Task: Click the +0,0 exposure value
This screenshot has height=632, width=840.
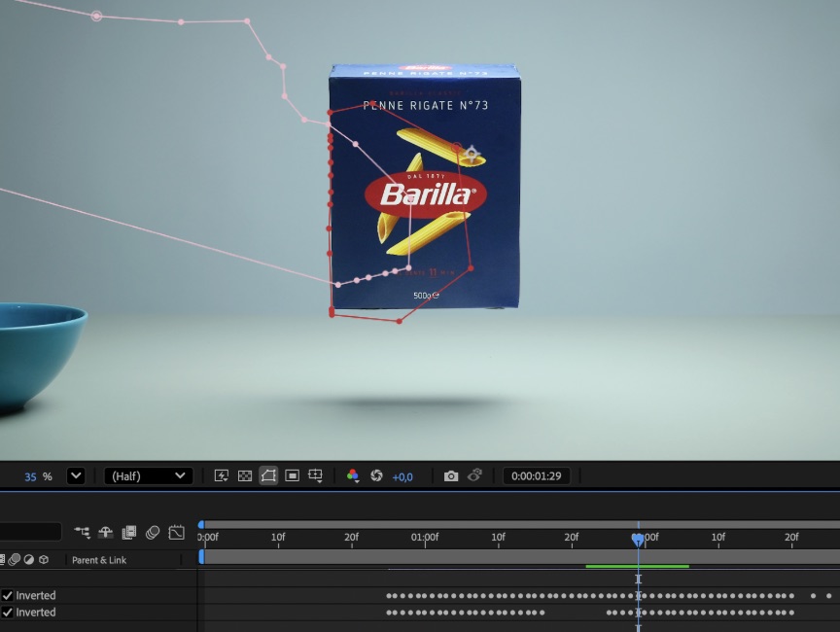Action: [402, 476]
